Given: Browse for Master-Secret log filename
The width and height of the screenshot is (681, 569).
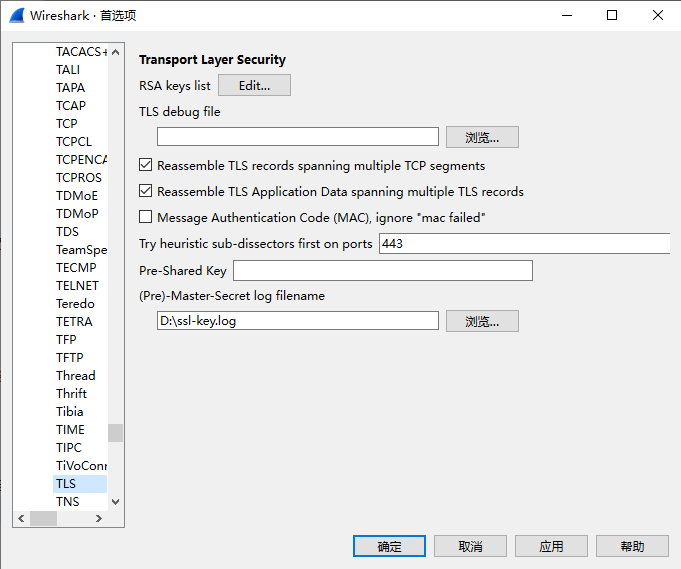Looking at the screenshot, I should coord(482,321).
